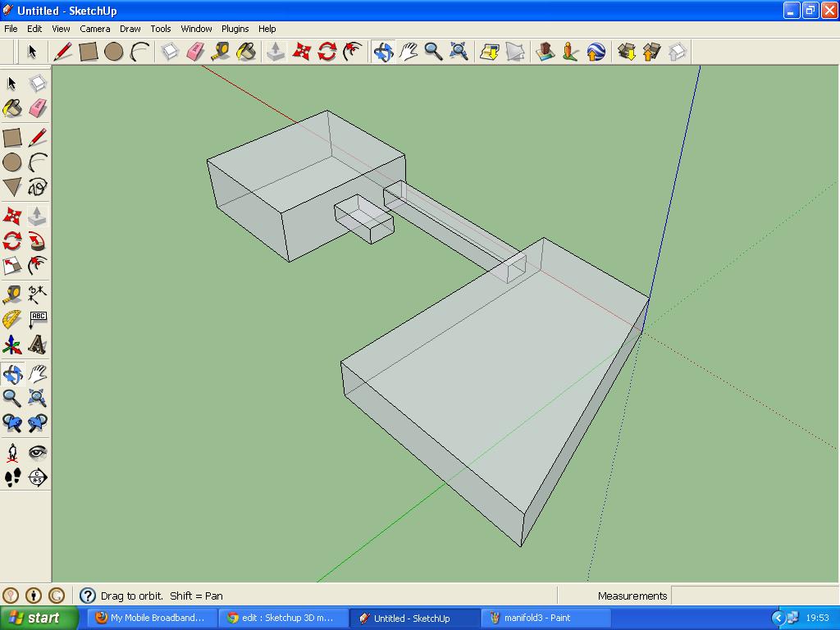This screenshot has height=630, width=840.
Task: Select the Position Camera tool
Action: coord(12,453)
